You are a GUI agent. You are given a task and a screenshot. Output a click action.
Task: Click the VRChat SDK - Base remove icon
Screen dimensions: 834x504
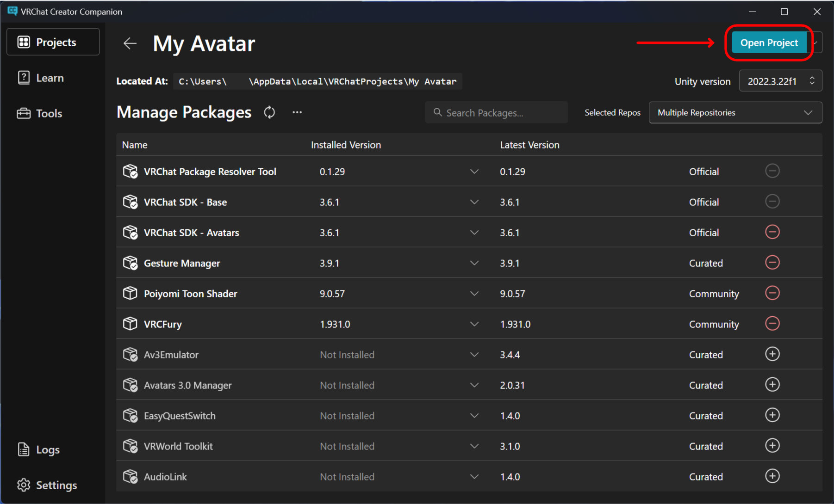pos(772,202)
